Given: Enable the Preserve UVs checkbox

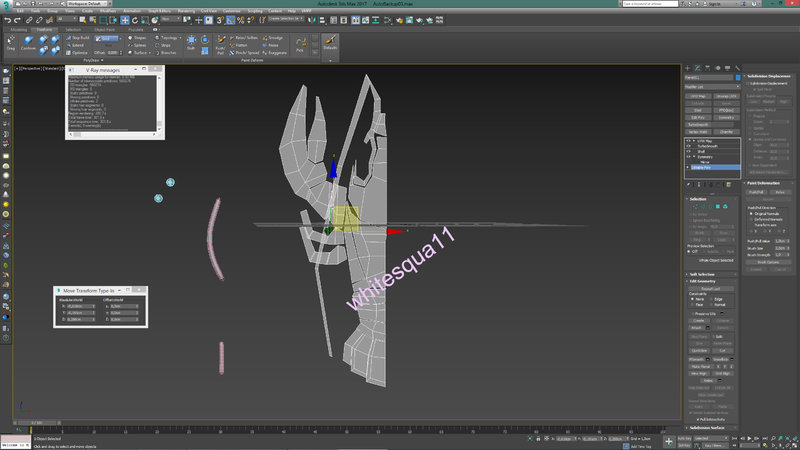Looking at the screenshot, I should tap(692, 313).
